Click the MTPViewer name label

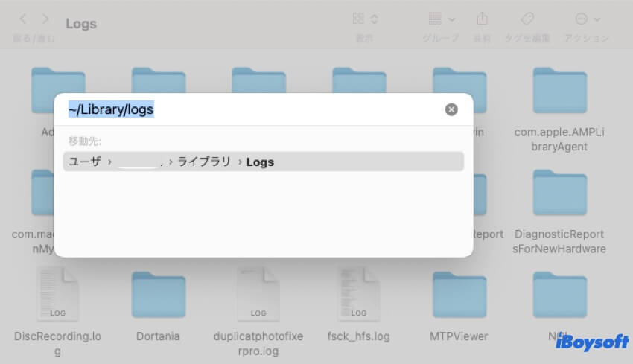pos(459,336)
